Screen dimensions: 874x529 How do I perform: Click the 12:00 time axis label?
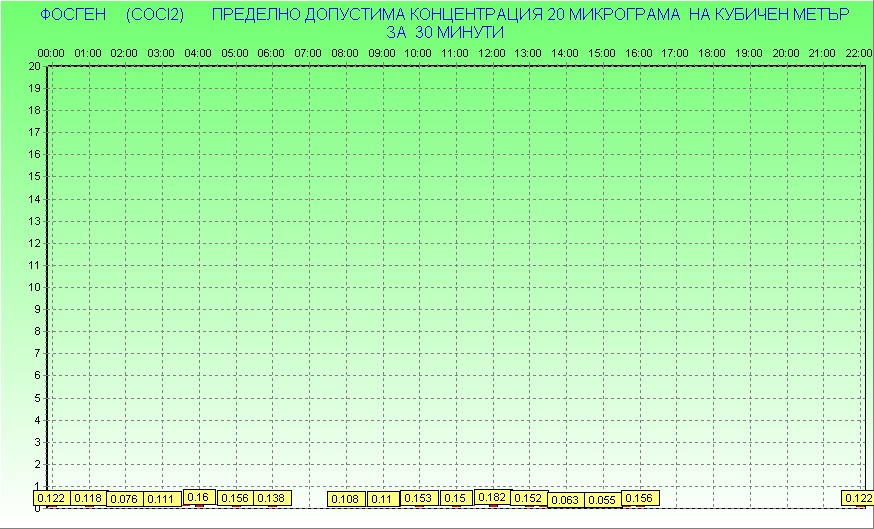click(x=491, y=52)
